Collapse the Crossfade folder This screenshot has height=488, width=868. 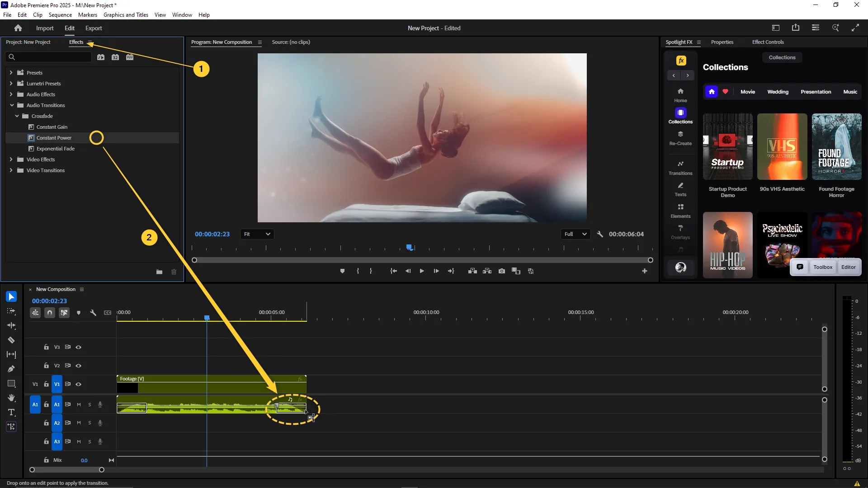click(17, 116)
